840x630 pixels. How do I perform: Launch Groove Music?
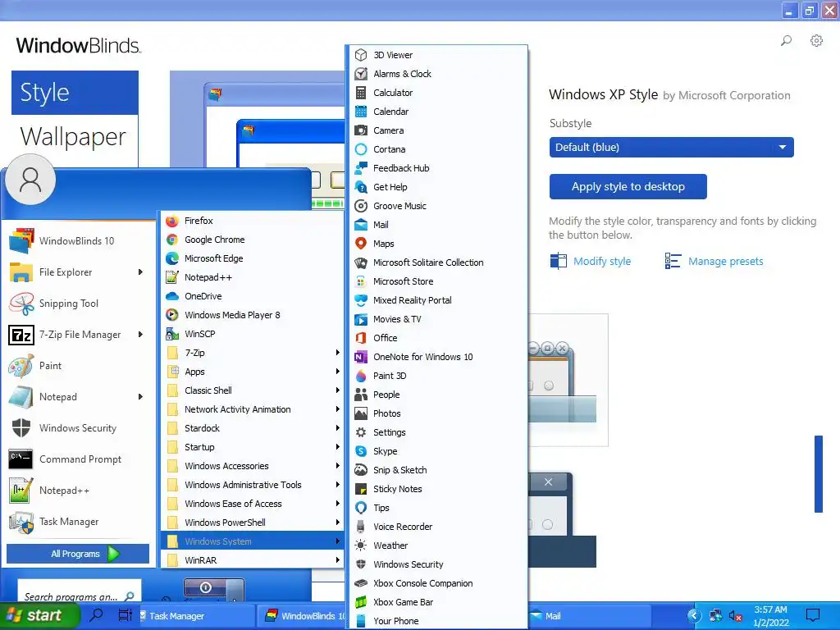438,206
